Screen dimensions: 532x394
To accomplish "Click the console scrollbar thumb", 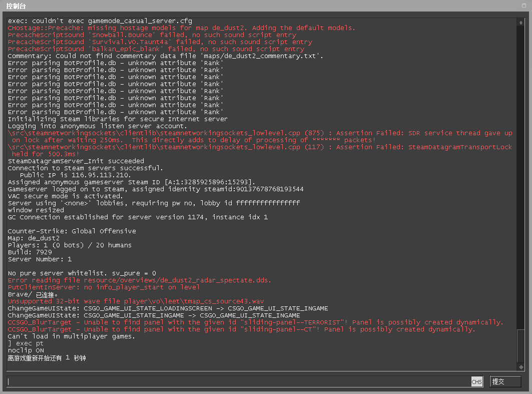I will pyautogui.click(x=521, y=345).
